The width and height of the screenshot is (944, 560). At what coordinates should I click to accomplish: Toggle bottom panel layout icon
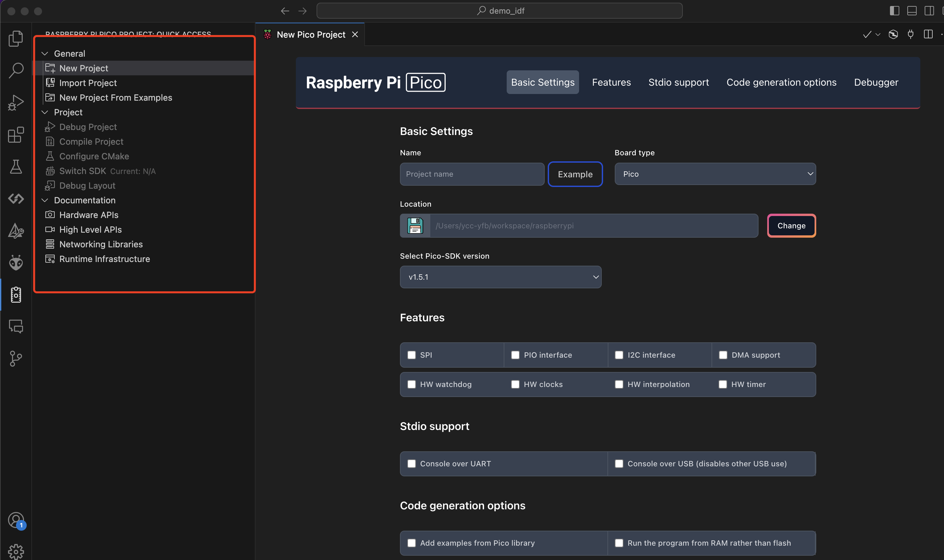[912, 11]
